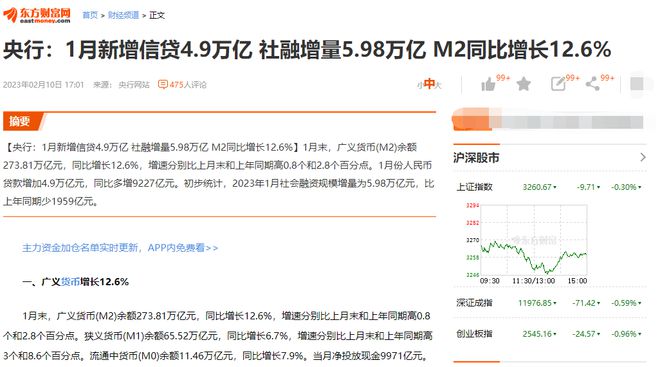
Task: Click the share icon
Action: (x=593, y=84)
